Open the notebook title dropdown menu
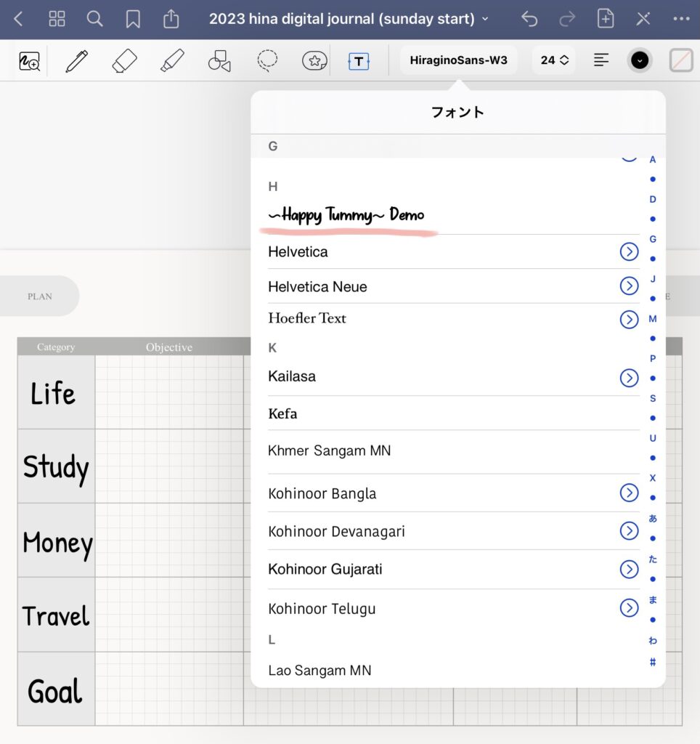Image resolution: width=700 pixels, height=744 pixels. pos(485,19)
